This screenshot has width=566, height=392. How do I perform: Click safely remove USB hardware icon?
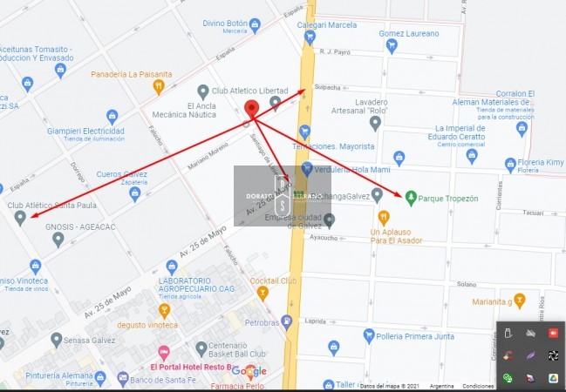point(508,333)
